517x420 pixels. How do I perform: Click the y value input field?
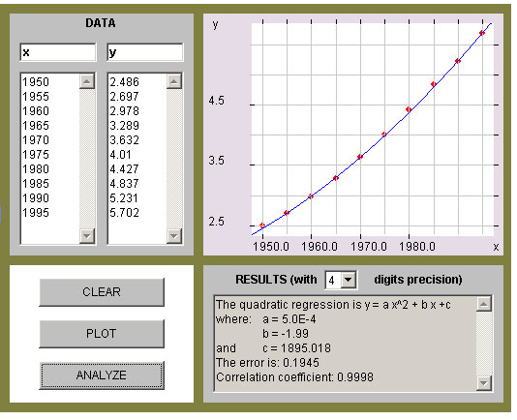click(x=145, y=52)
